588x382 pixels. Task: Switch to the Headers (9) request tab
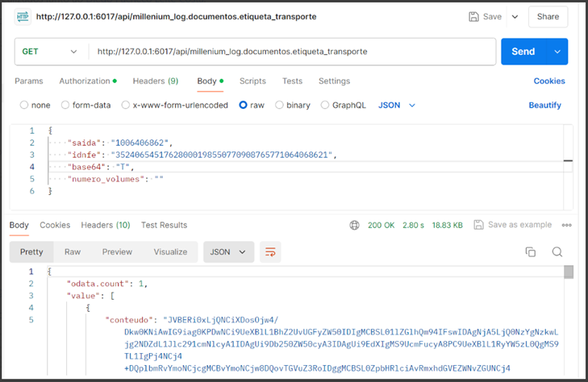(x=155, y=81)
